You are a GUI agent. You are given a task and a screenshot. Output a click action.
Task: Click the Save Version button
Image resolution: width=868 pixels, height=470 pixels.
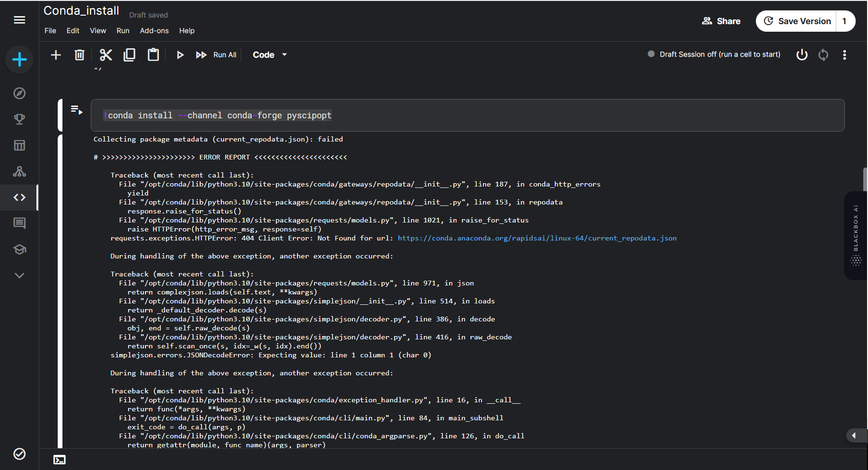[x=797, y=21]
